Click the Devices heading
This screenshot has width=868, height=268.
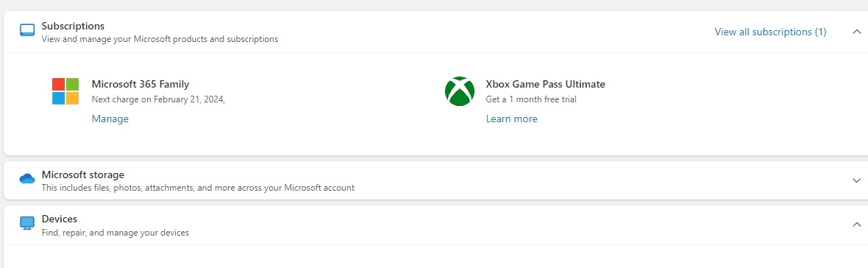click(60, 219)
